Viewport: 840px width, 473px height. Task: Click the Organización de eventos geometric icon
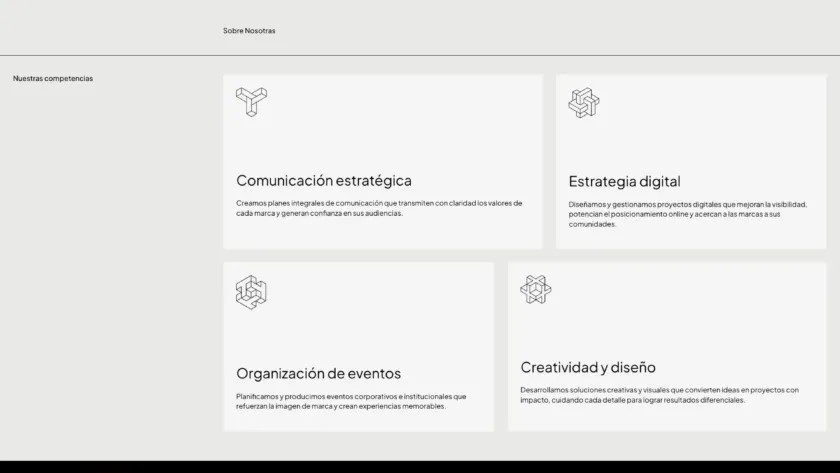(x=251, y=292)
